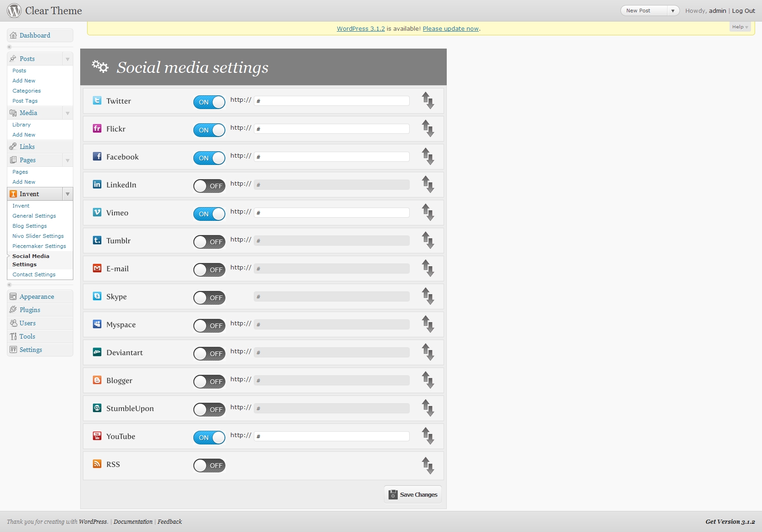Click the Flickr URL input field

(x=332, y=129)
